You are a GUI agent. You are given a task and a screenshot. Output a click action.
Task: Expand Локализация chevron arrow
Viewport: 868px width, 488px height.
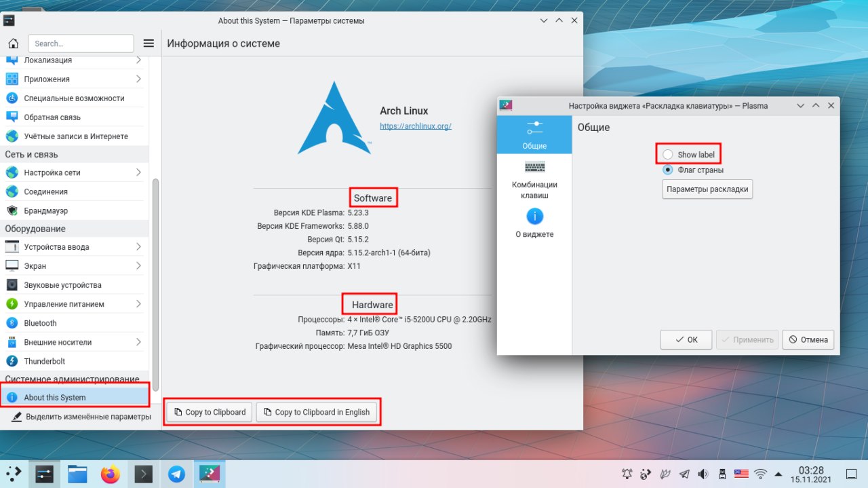pos(138,60)
